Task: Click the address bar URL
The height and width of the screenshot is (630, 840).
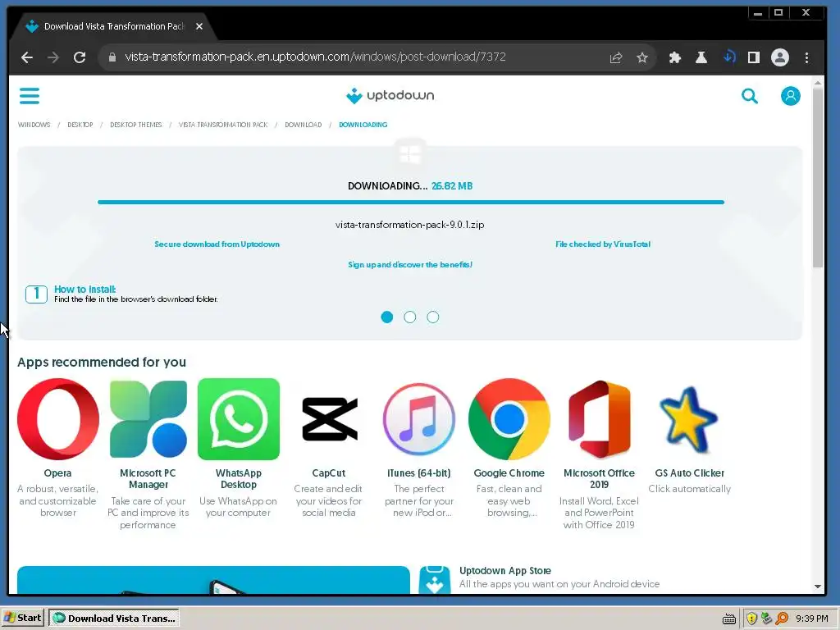Action: coord(315,57)
